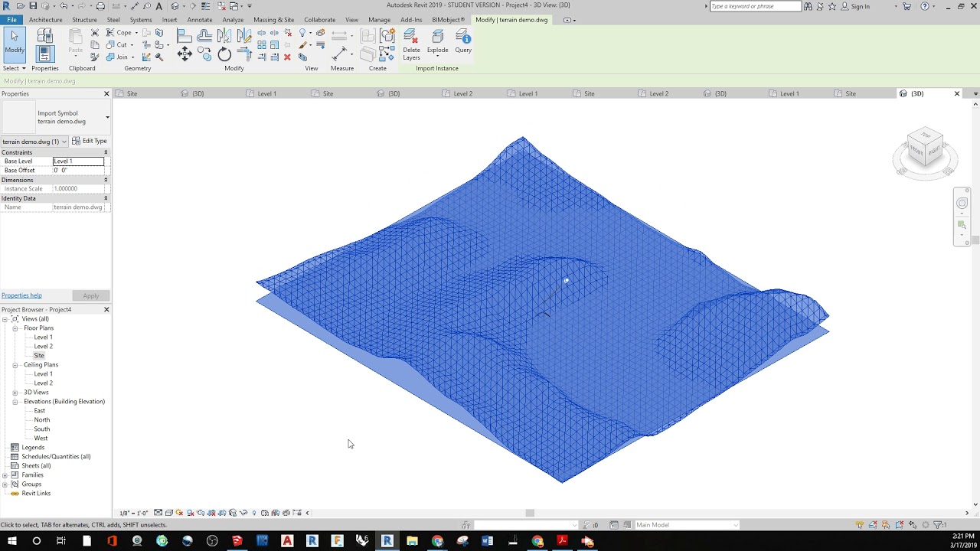Click the Text 'A' icon in quick access toolbar
This screenshot has height=551, width=980.
[159, 6]
